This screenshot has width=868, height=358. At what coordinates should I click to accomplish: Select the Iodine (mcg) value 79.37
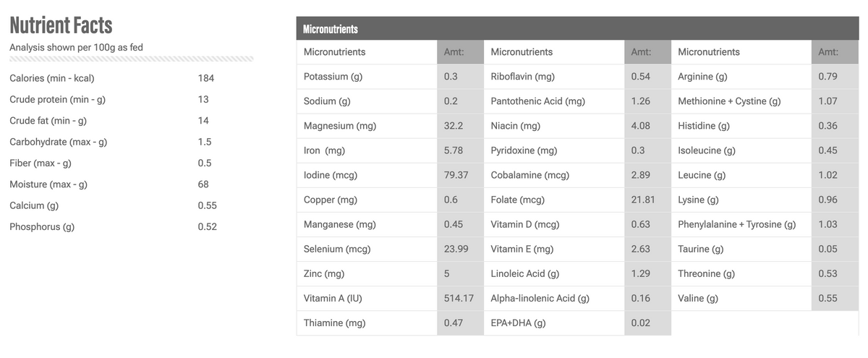[456, 175]
